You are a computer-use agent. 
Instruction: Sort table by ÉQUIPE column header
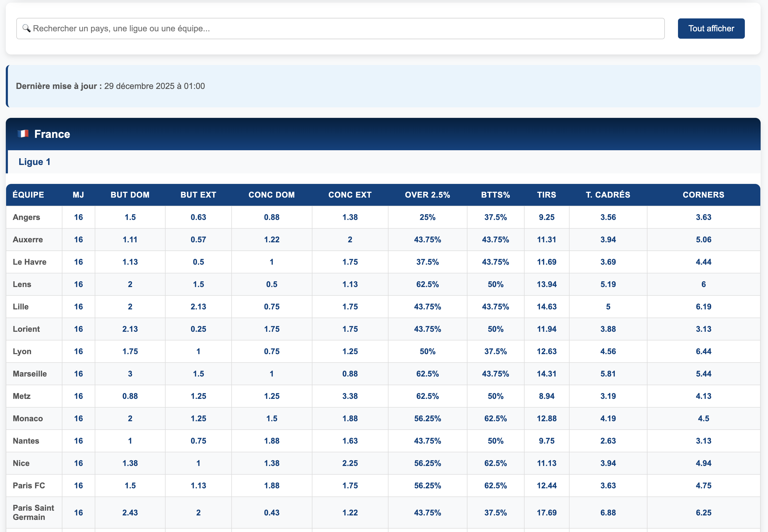click(28, 195)
